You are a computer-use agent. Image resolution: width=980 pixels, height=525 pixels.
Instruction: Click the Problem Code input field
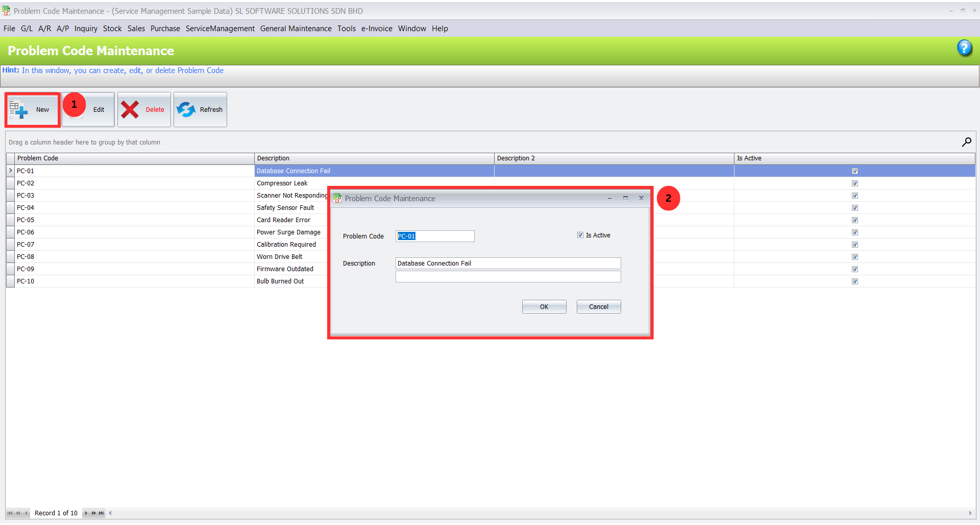(x=435, y=236)
